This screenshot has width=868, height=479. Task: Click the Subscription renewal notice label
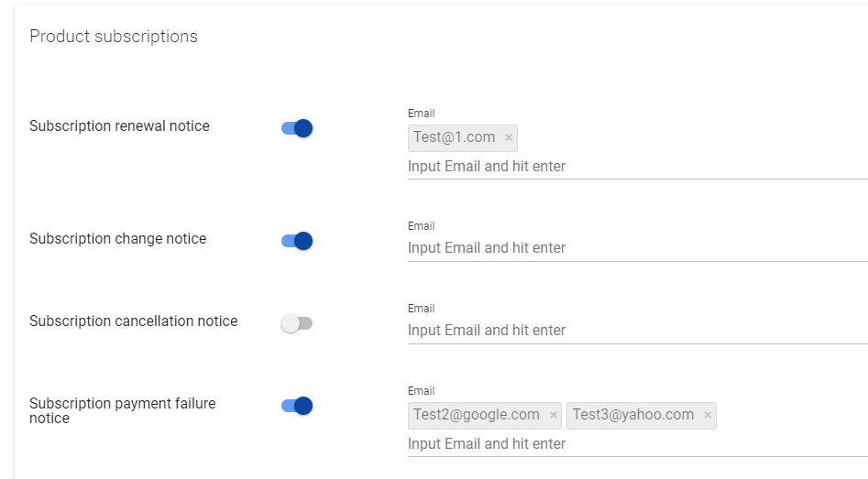pos(119,126)
